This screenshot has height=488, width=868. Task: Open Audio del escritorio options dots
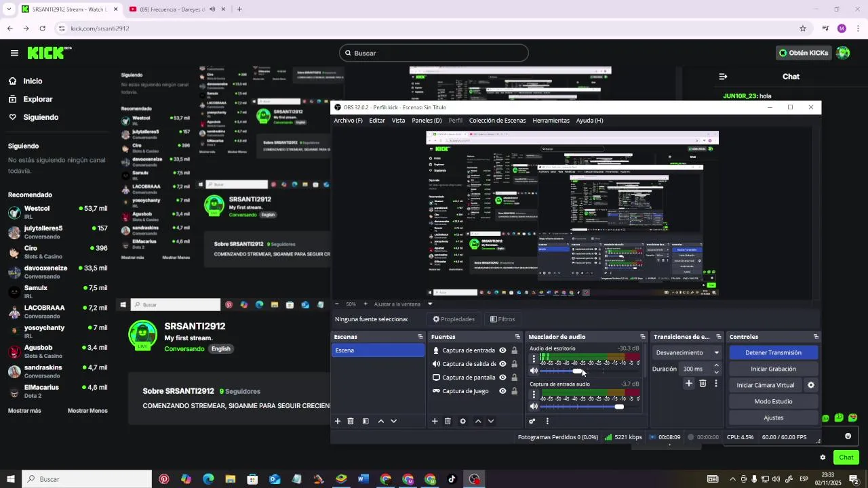tap(534, 359)
